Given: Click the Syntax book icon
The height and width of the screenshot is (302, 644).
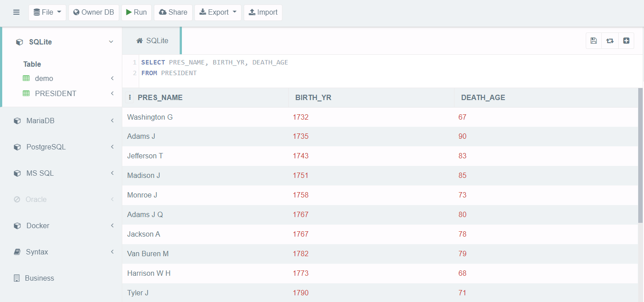Looking at the screenshot, I should tap(17, 252).
